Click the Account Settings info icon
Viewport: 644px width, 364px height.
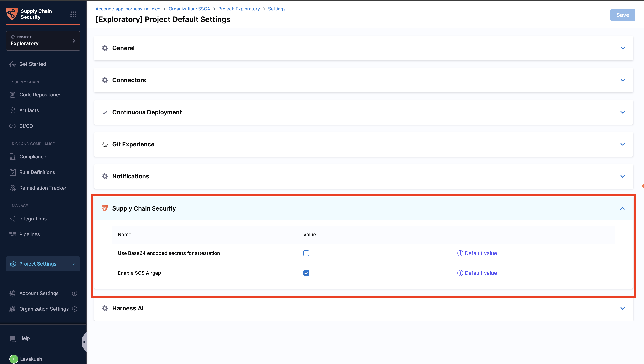pos(75,293)
